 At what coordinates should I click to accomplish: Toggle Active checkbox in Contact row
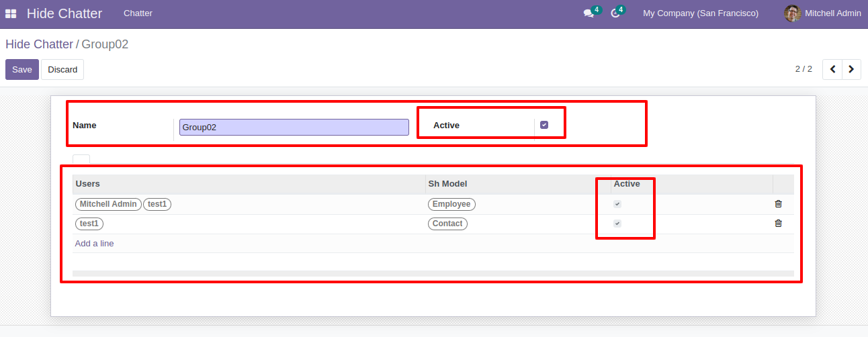click(617, 224)
